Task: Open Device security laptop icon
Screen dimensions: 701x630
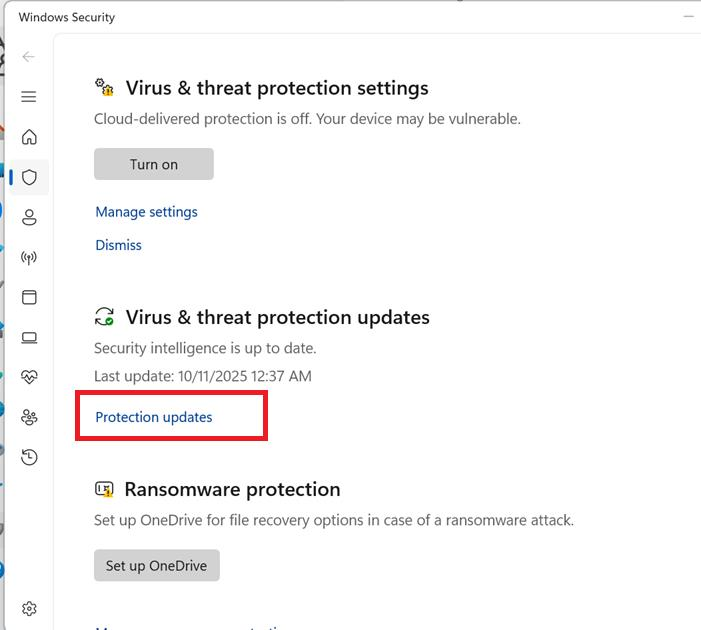Action: [29, 337]
